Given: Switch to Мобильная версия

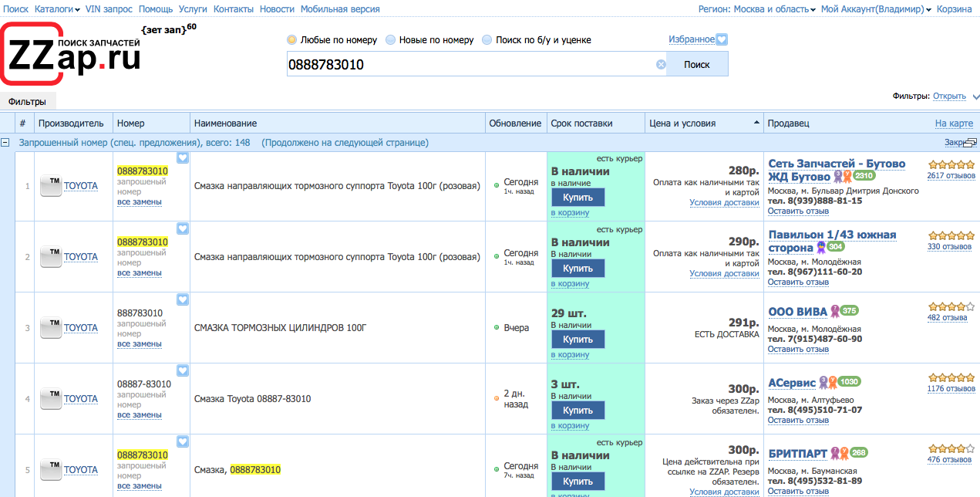Looking at the screenshot, I should (340, 9).
